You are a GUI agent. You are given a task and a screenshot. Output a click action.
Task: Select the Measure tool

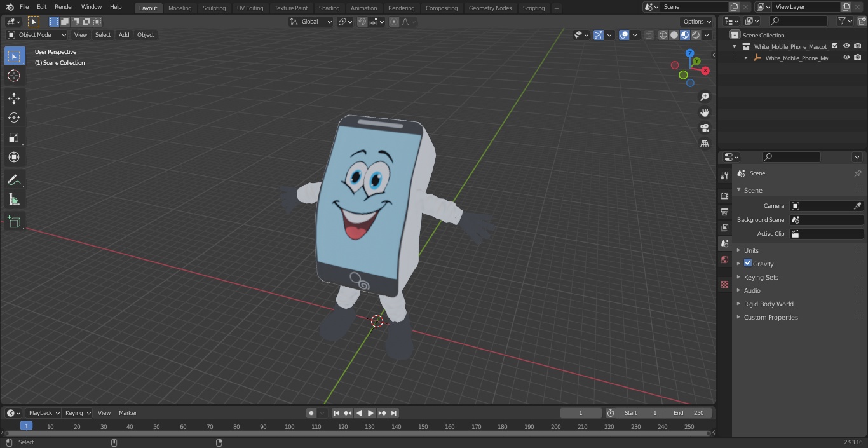[x=14, y=200]
